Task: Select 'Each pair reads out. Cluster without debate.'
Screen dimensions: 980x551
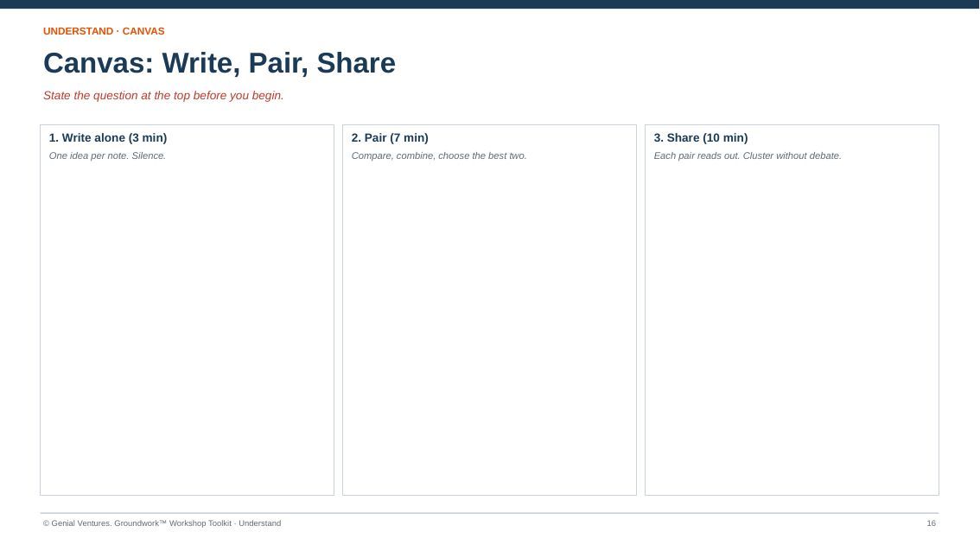Action: pos(748,155)
